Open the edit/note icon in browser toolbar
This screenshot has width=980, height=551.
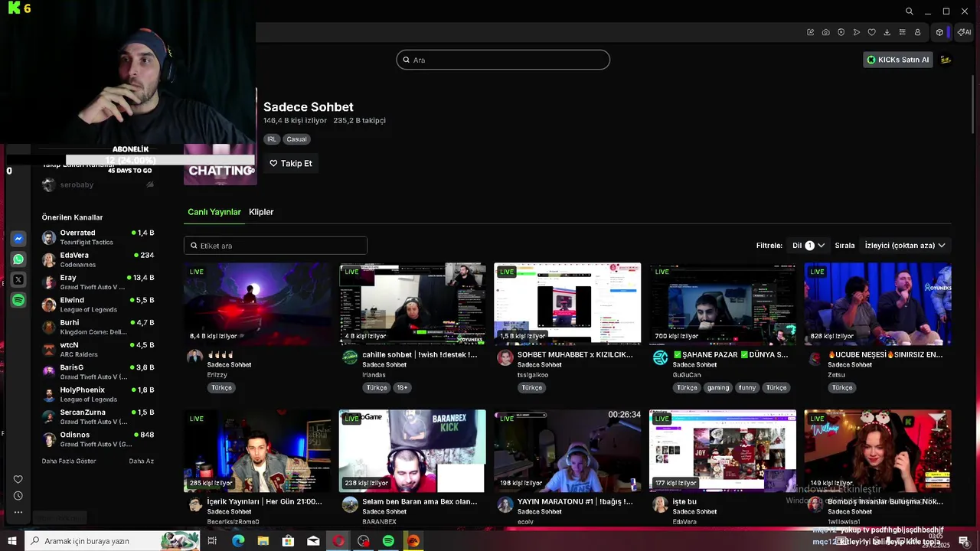(x=810, y=32)
